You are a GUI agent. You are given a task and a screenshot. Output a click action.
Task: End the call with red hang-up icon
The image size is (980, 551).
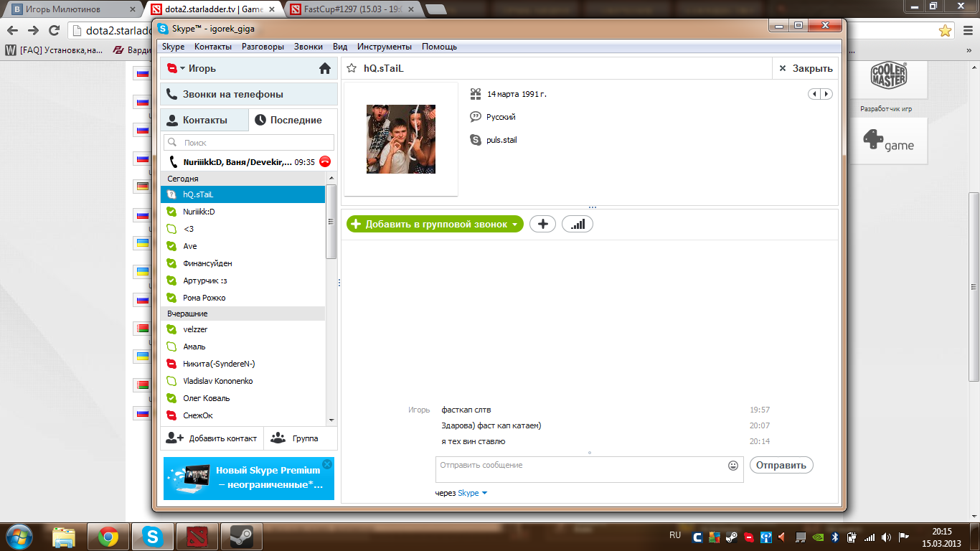tap(325, 161)
